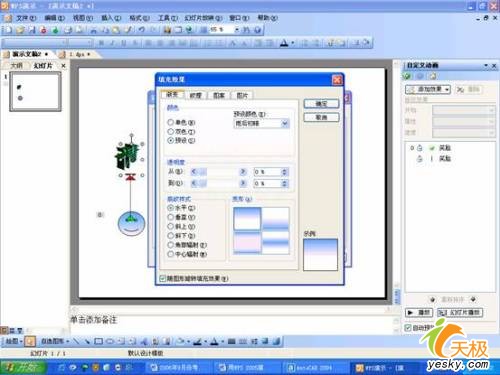Select the One color (单色) radio button

click(171, 122)
